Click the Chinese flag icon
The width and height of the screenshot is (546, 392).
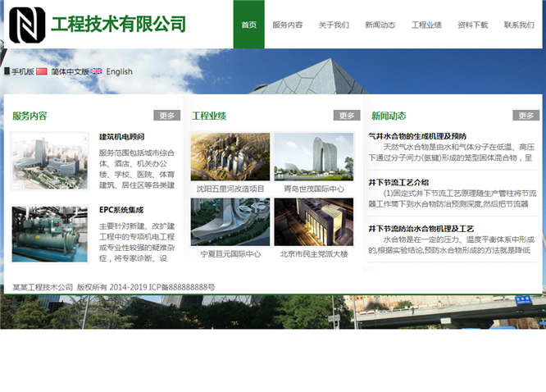(x=42, y=72)
